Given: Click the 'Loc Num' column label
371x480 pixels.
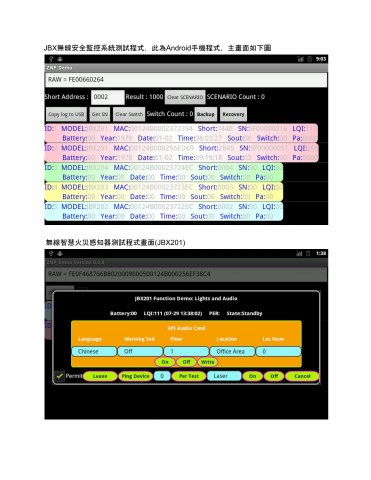Looking at the screenshot, I should coord(273,339).
